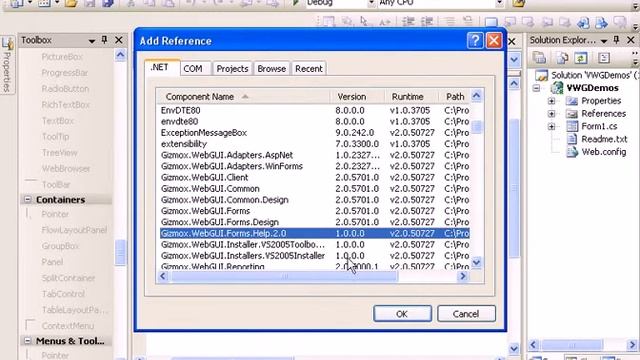
Task: Click the Solution 'VWGDemos' icon
Action: coord(541,75)
